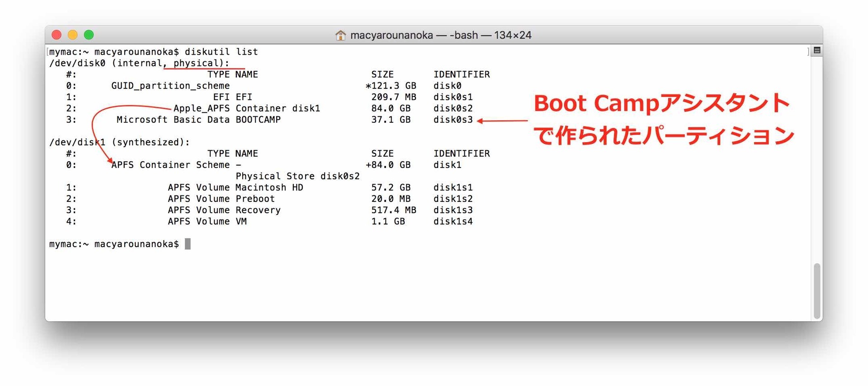The width and height of the screenshot is (868, 386).
Task: Click 'APFS Container Scheme' text
Action: click(x=170, y=165)
